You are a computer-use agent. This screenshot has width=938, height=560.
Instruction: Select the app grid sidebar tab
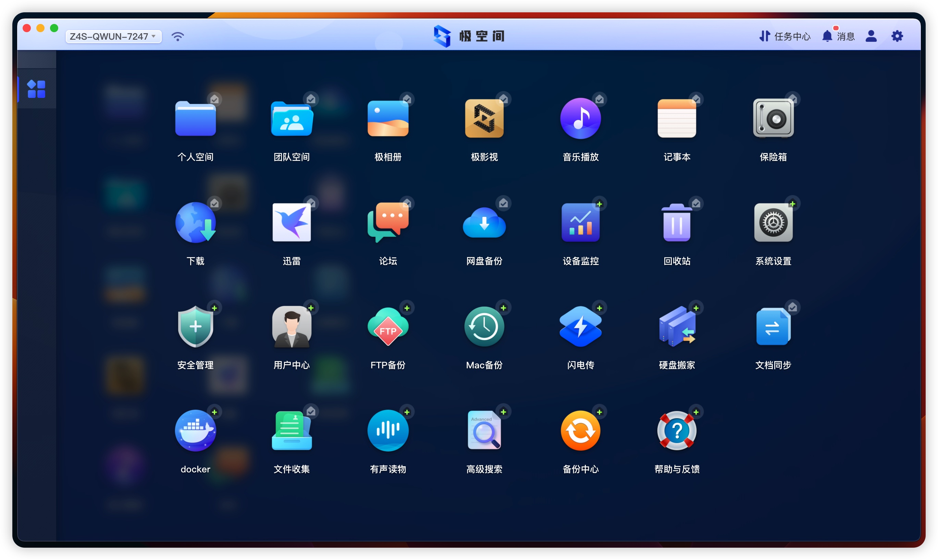37,89
